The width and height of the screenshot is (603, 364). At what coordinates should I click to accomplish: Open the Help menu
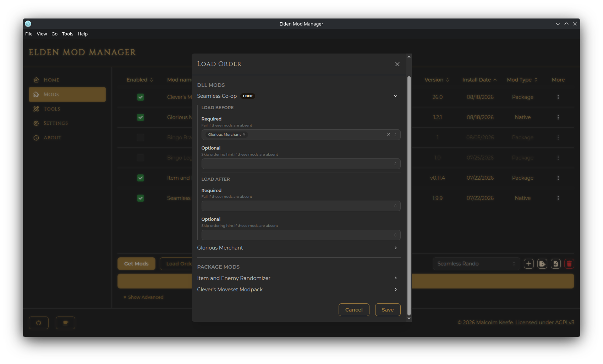[83, 34]
